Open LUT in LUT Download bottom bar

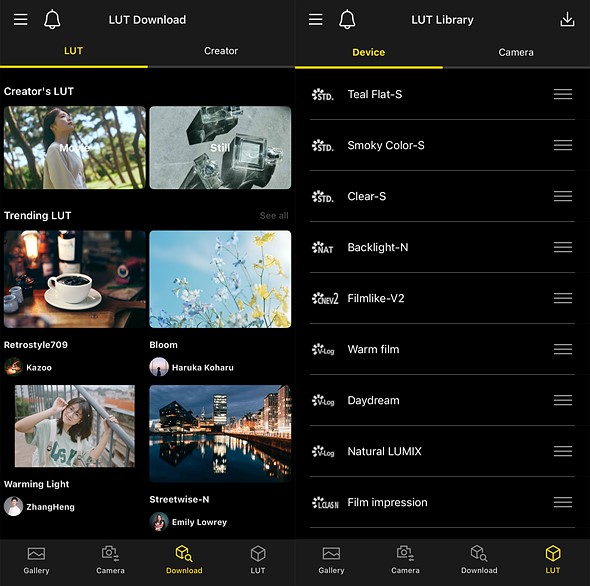(x=258, y=560)
